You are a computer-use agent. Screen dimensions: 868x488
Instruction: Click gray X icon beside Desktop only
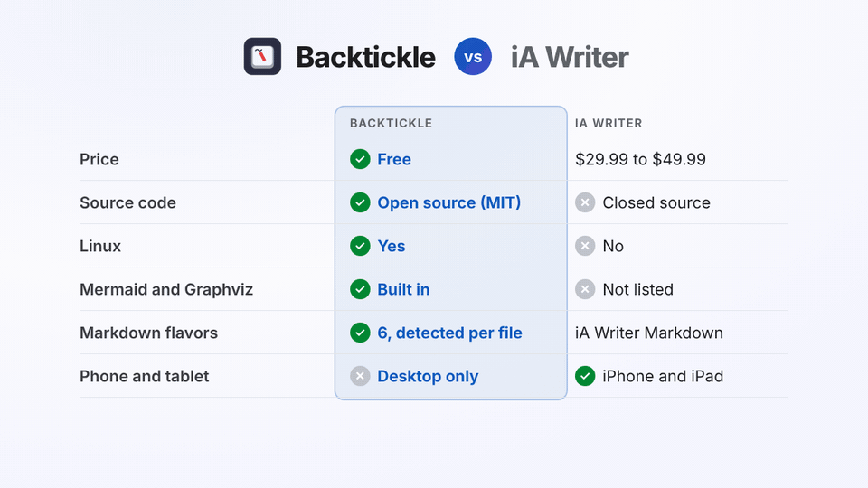point(360,376)
